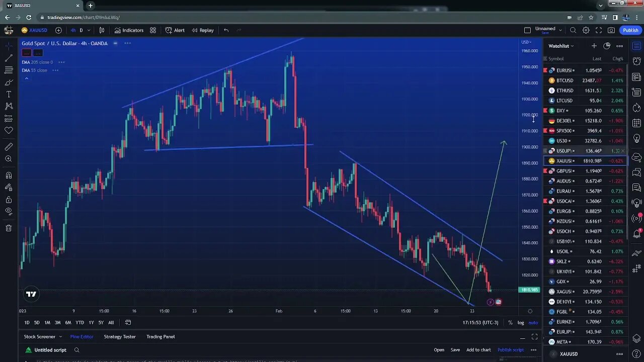Select the All date range
Screen dimensions: 644x362
tap(111, 323)
